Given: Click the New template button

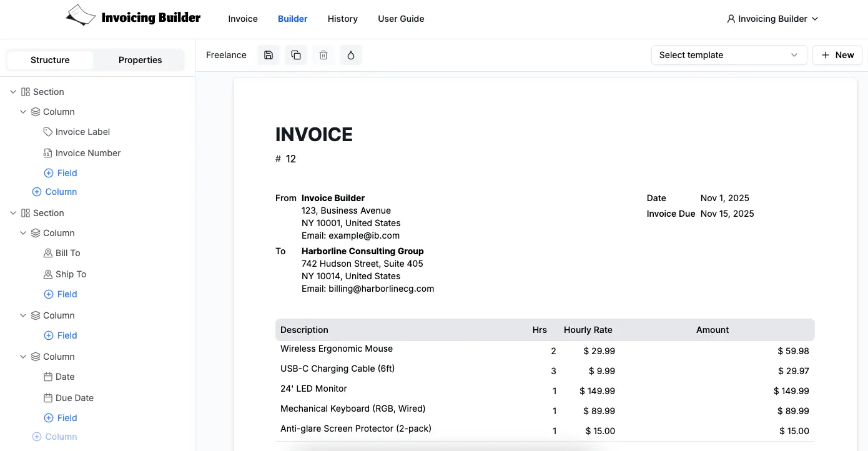Looking at the screenshot, I should tap(837, 55).
